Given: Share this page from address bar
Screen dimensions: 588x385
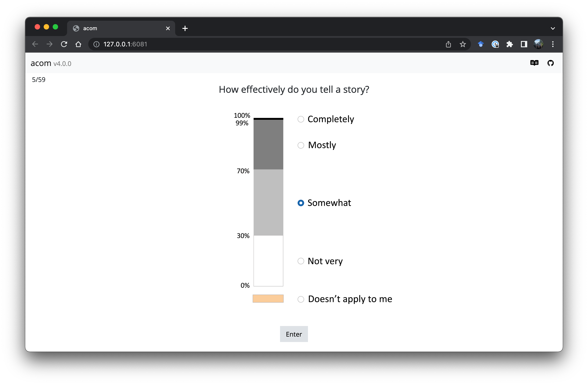Looking at the screenshot, I should point(448,44).
